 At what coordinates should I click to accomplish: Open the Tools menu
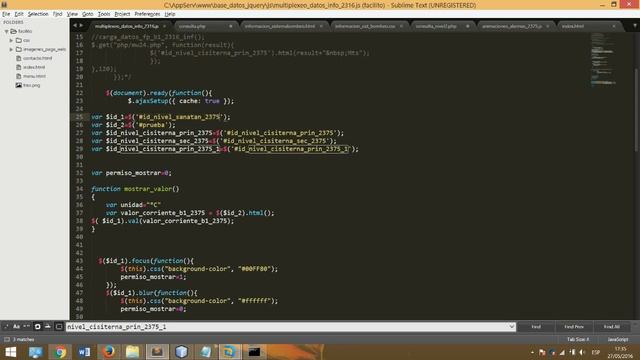[x=104, y=14]
